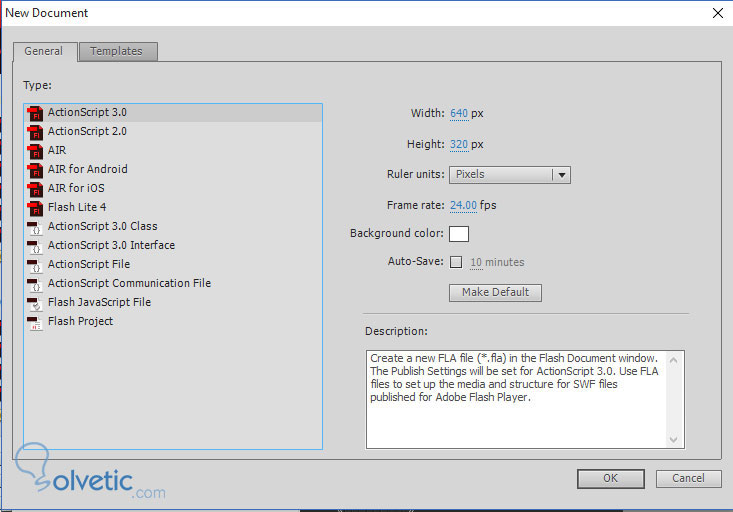Viewport: 733px width, 512px height.
Task: Click the Height value 320
Action: pos(459,144)
